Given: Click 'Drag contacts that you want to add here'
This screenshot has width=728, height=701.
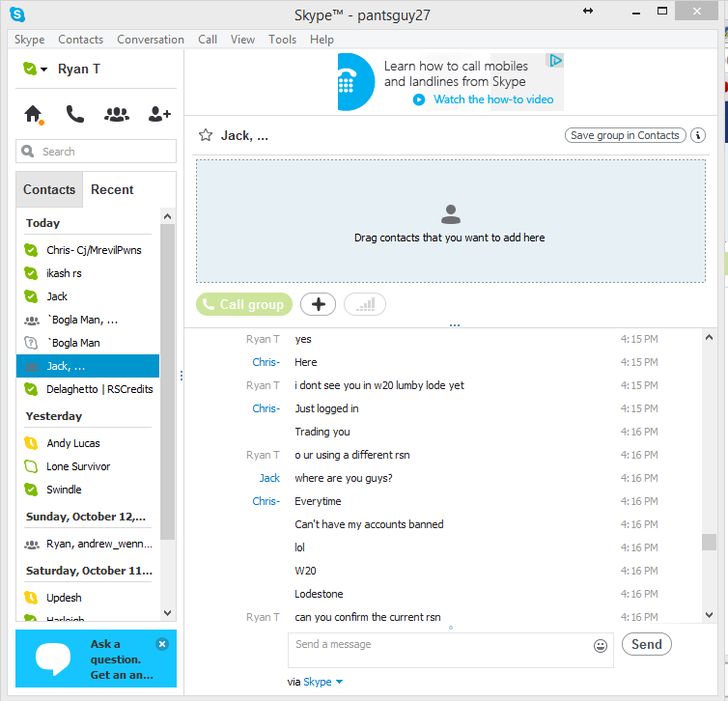Looking at the screenshot, I should tap(449, 238).
